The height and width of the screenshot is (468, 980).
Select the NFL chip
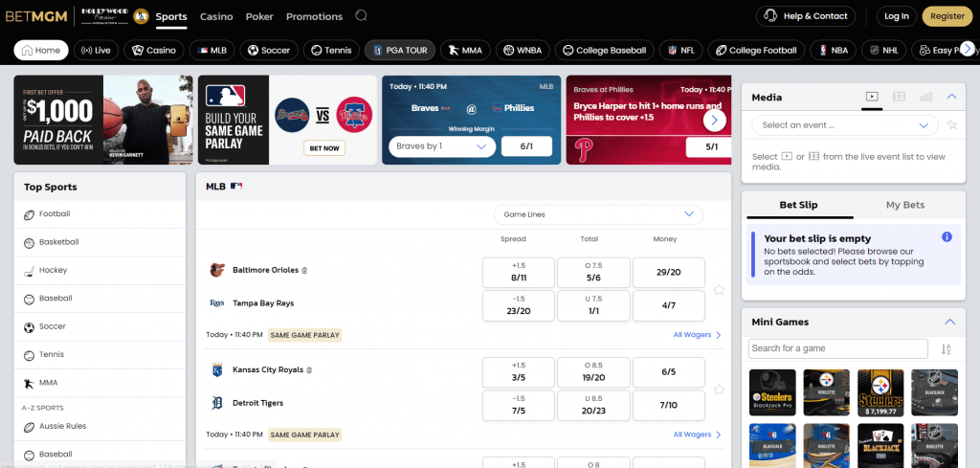point(681,50)
